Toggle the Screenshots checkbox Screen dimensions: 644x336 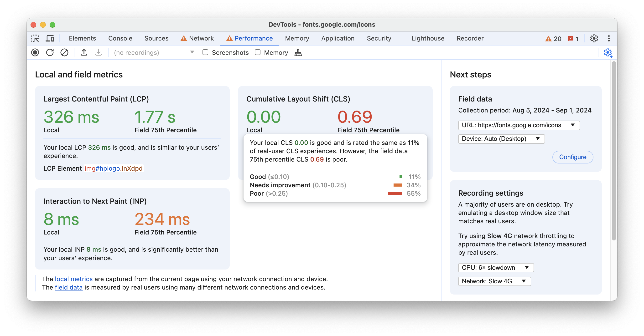point(205,52)
